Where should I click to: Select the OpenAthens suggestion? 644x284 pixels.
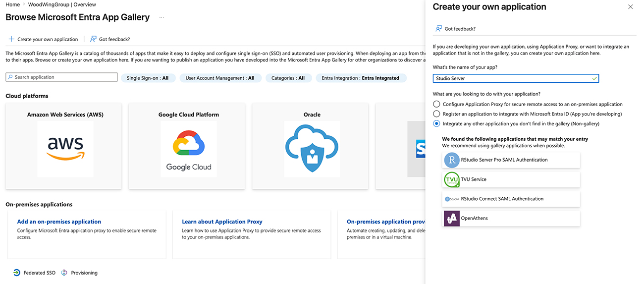coord(511,218)
